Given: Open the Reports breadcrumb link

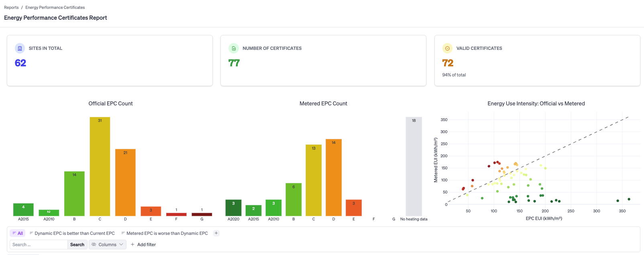Looking at the screenshot, I should pyautogui.click(x=11, y=7).
